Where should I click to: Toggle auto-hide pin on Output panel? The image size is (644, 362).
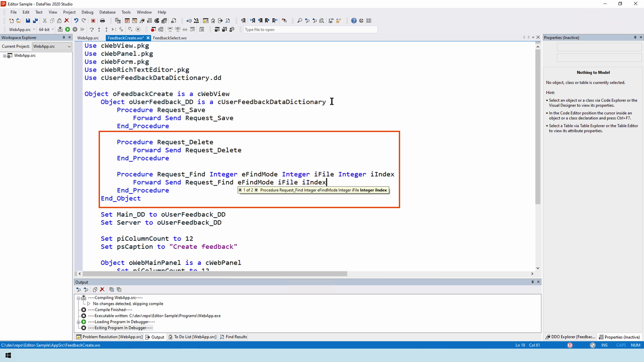[x=532, y=282]
